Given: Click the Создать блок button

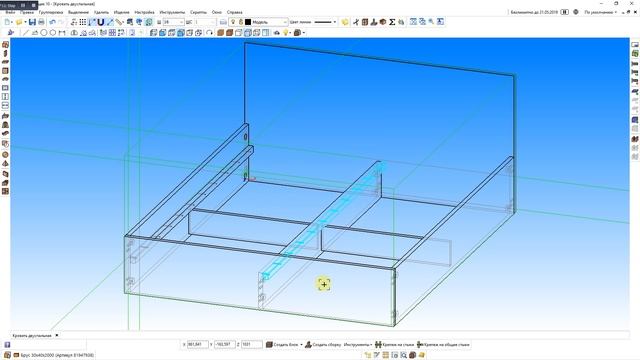Looking at the screenshot, I should 282,345.
